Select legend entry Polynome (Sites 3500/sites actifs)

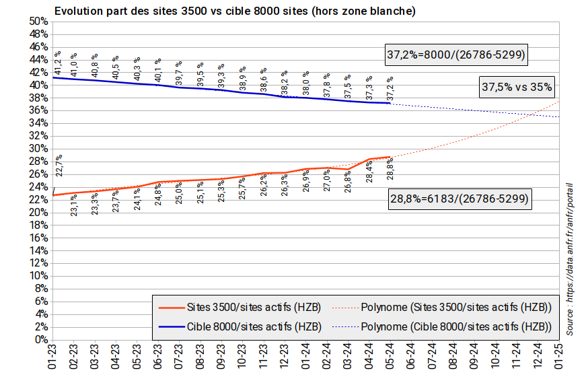click(x=456, y=308)
